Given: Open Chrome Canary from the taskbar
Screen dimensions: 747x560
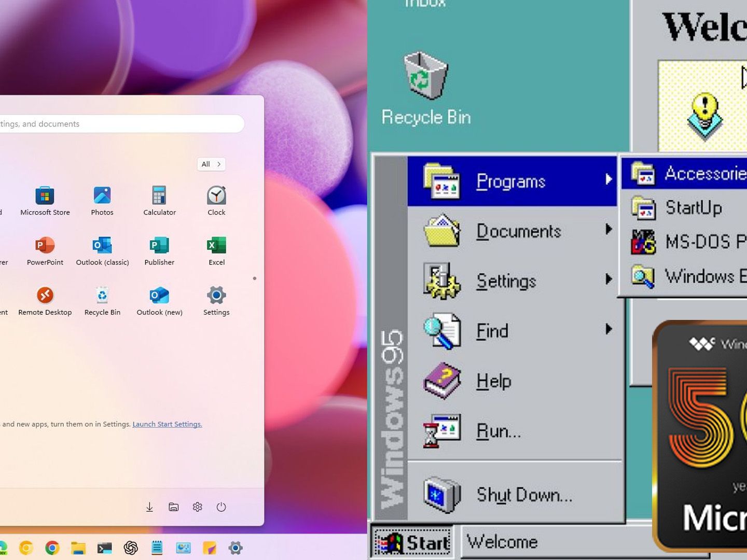Looking at the screenshot, I should (x=26, y=548).
